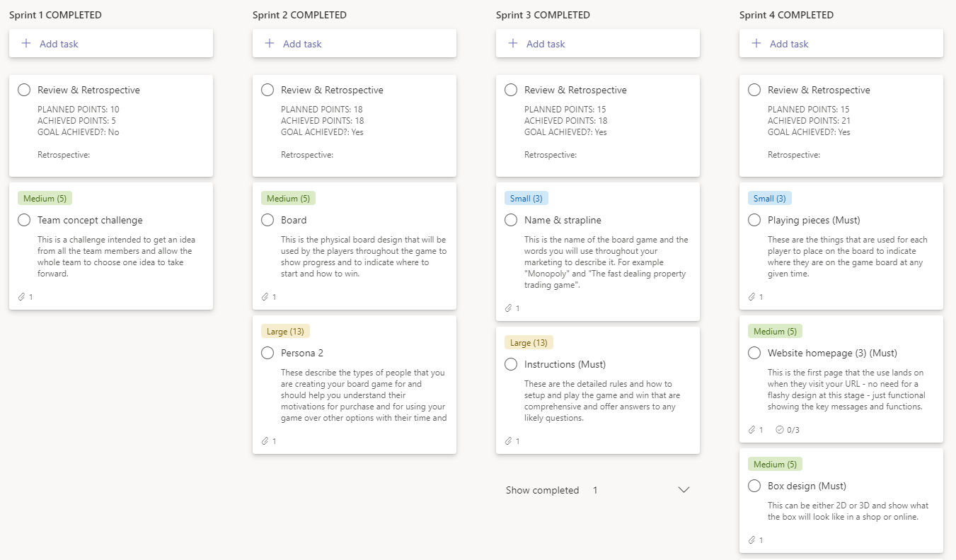Click the 0/3 checklist icon on Website homepage
The height and width of the screenshot is (560, 956).
click(x=788, y=429)
